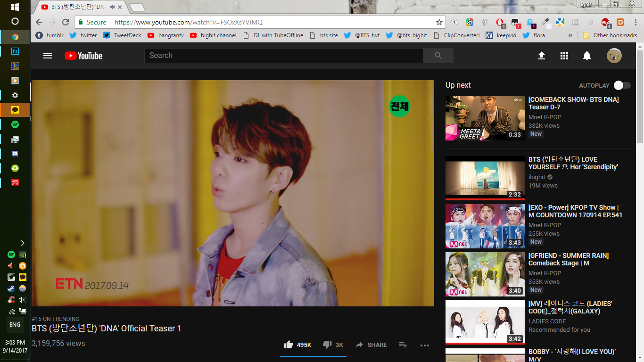Open the YouTube hamburger guide menu
Image resolution: width=644 pixels, height=362 pixels.
pos(47,56)
